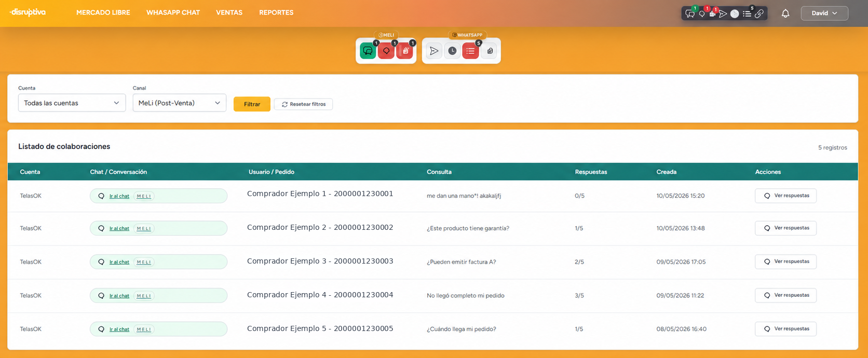Open the red WhatsApp list icon

[470, 51]
